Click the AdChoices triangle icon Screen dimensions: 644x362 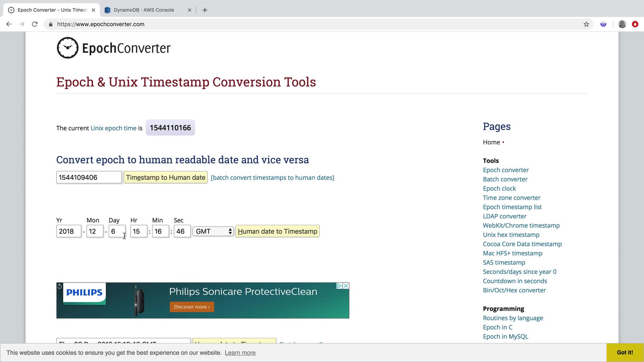pyautogui.click(x=339, y=286)
